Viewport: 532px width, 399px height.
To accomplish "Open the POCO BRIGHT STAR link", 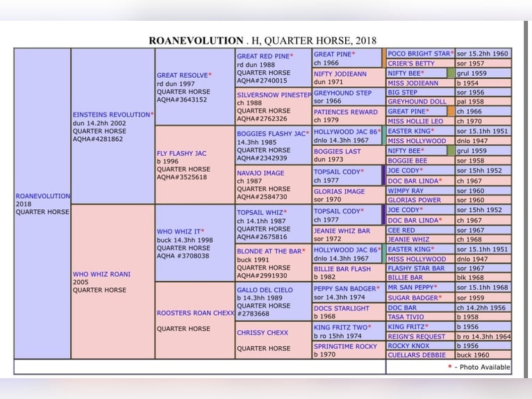I will coord(419,54).
